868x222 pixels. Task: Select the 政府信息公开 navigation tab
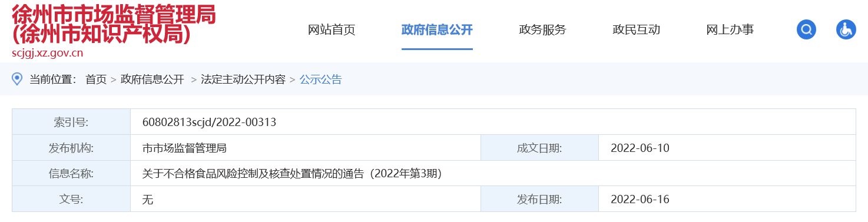tap(437, 29)
